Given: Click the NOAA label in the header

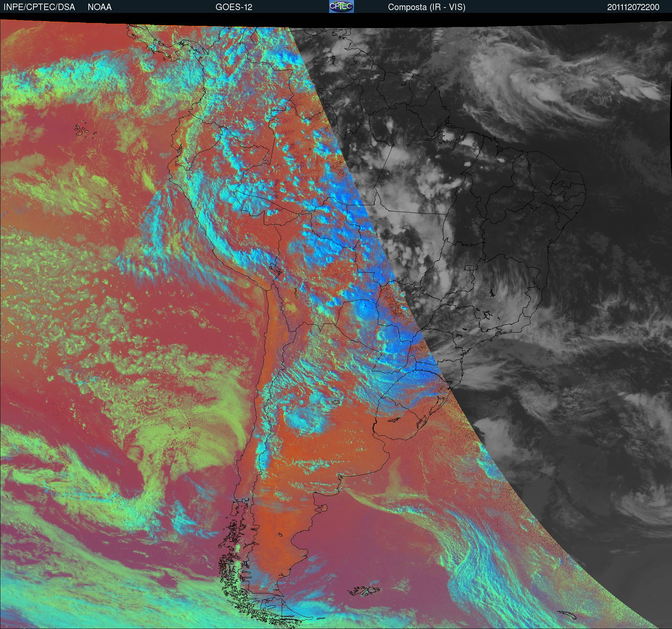Looking at the screenshot, I should click(x=100, y=7).
